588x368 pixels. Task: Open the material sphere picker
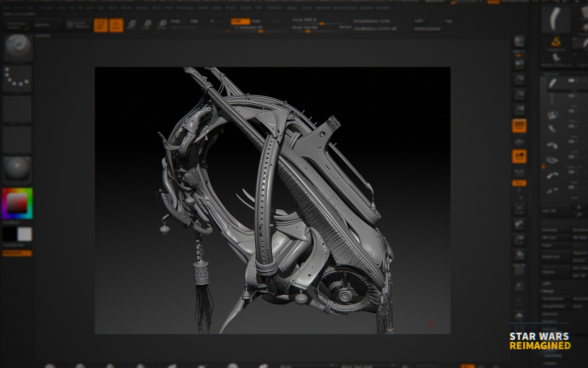coord(17,170)
